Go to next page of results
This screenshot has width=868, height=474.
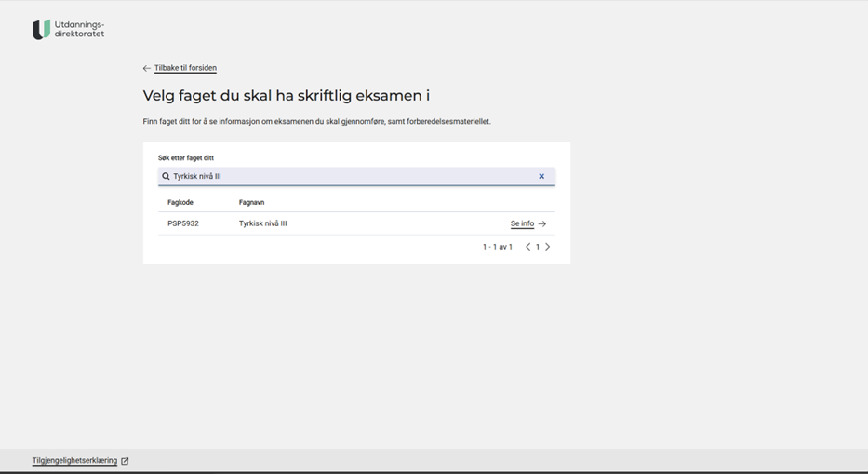pyautogui.click(x=548, y=247)
